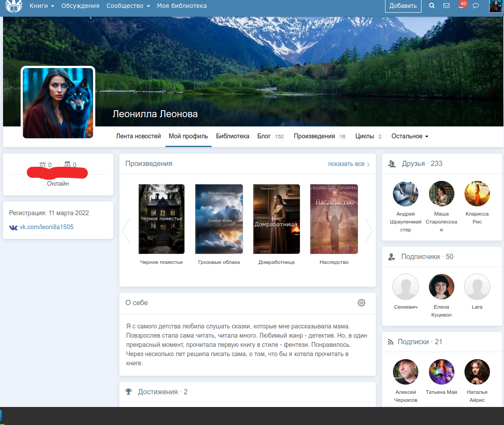Open the Домработница book cover
The width and height of the screenshot is (504, 425).
[x=276, y=219]
